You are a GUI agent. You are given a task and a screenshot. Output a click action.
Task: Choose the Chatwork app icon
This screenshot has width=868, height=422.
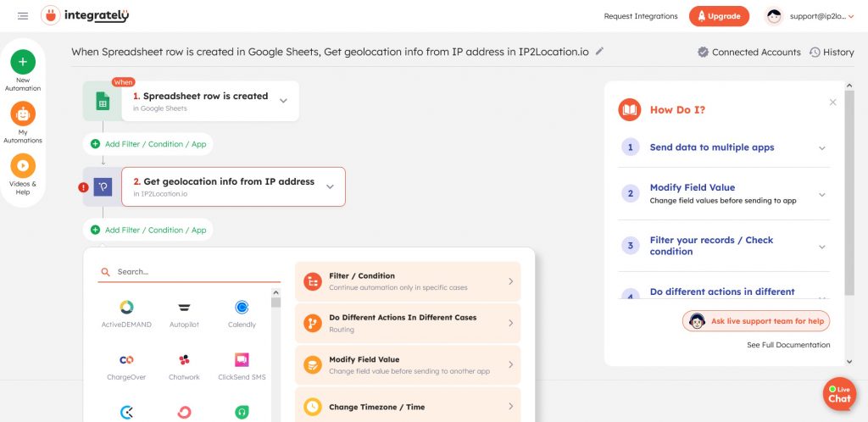tap(184, 360)
